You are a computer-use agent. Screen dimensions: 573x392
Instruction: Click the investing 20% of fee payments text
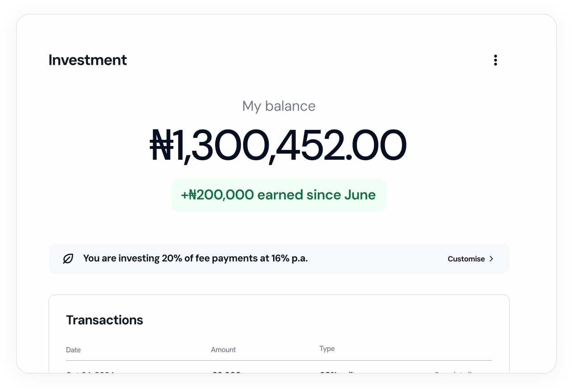click(195, 259)
